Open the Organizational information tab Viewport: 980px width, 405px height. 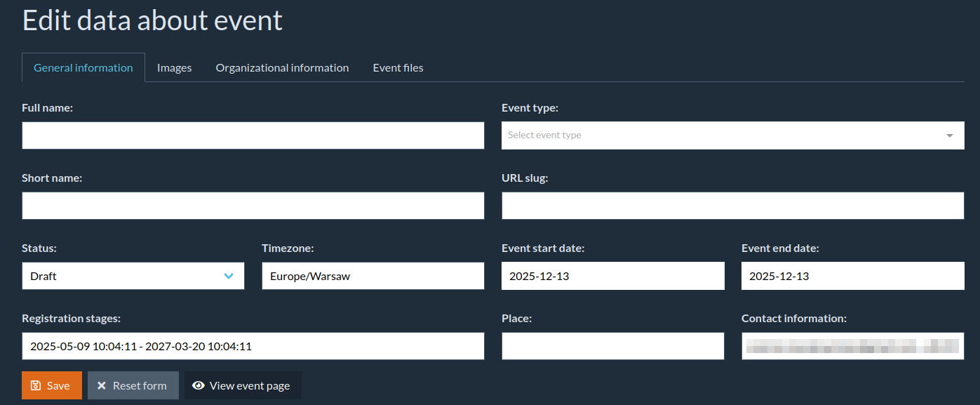pos(282,68)
